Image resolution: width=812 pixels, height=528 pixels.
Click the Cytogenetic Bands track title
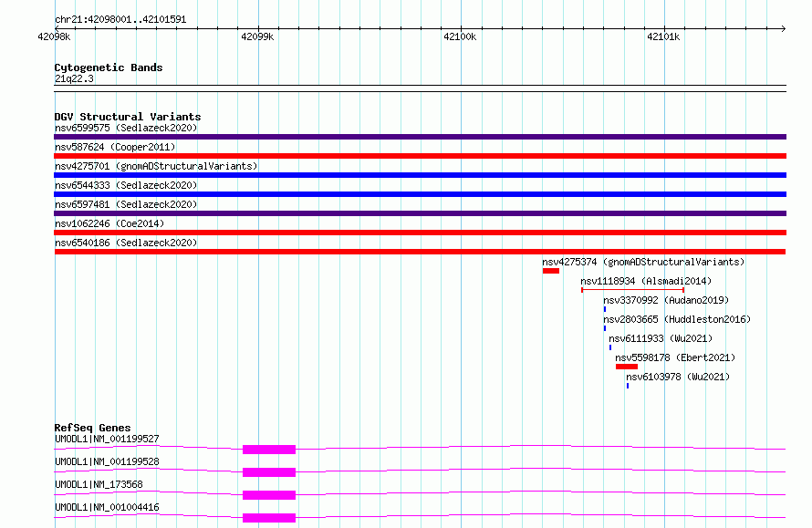click(109, 67)
